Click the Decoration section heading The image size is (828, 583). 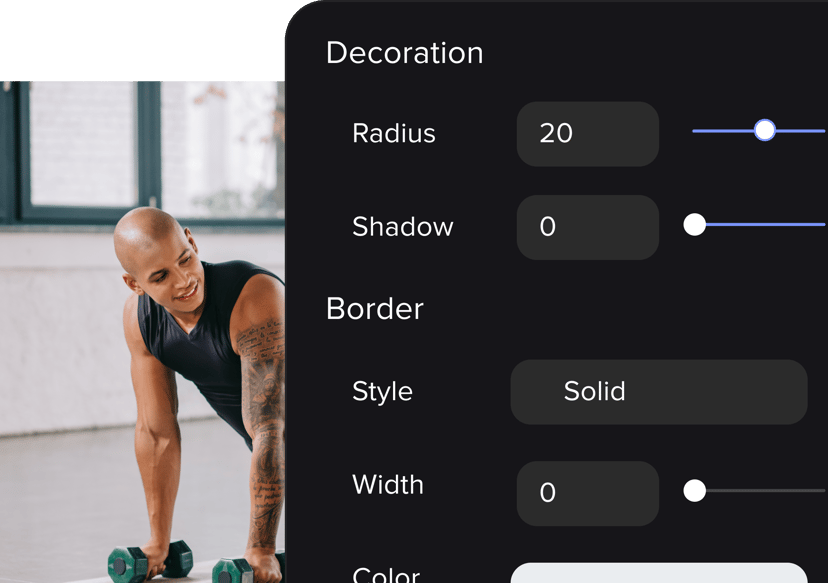[404, 53]
